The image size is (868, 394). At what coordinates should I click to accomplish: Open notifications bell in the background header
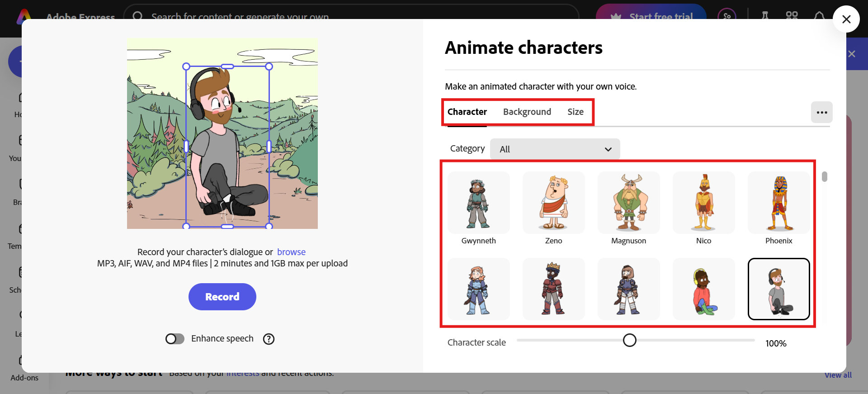click(x=819, y=16)
